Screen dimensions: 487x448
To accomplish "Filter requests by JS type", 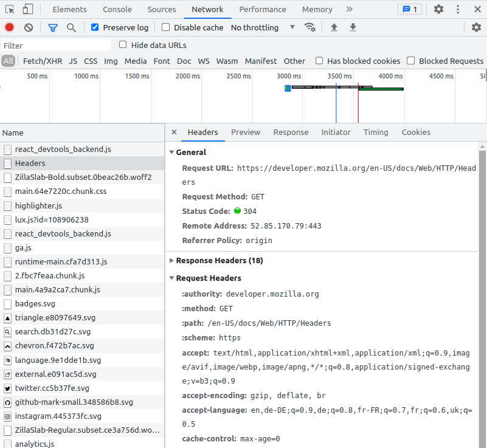I will coord(73,61).
